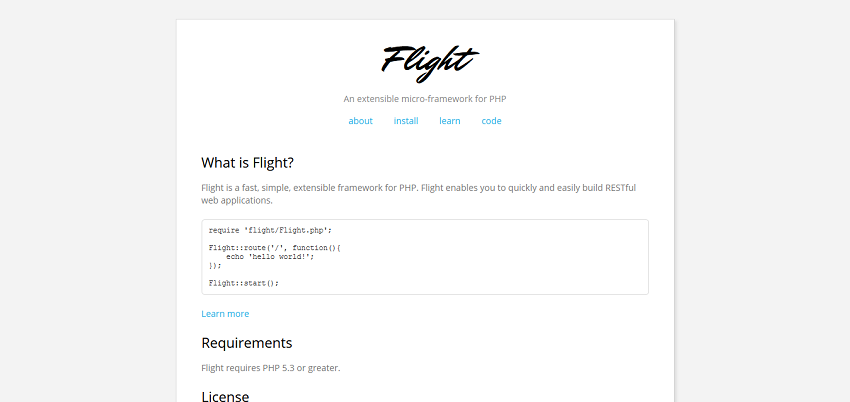The width and height of the screenshot is (850, 402).
Task: Open the about page link
Action: (360, 121)
